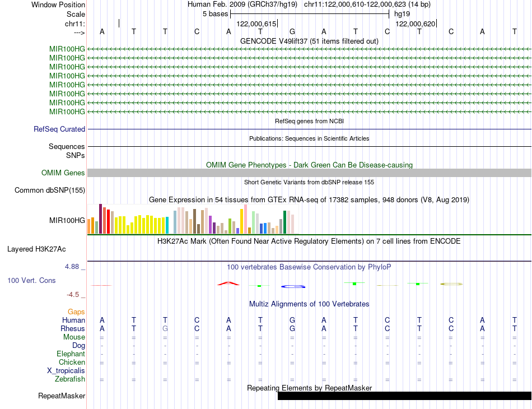The height and width of the screenshot is (409, 532).
Task: Click MIR100HG label beside the GTEx bar chart
Action: (67, 220)
